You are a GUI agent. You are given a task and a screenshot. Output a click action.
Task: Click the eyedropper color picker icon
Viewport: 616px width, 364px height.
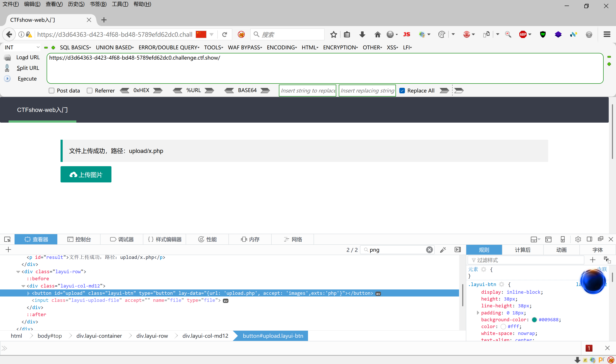coord(443,250)
